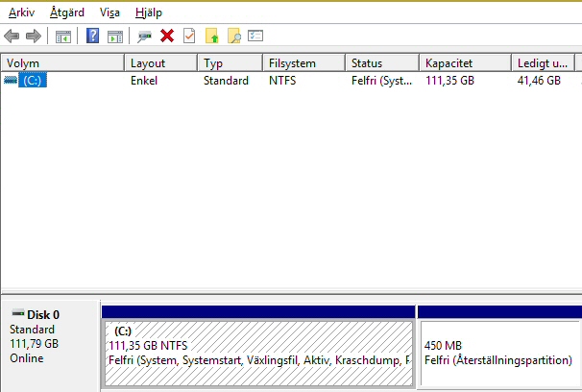Open the checklist settings icon in toolbar
Image resolution: width=582 pixels, height=392 pixels.
tap(255, 36)
